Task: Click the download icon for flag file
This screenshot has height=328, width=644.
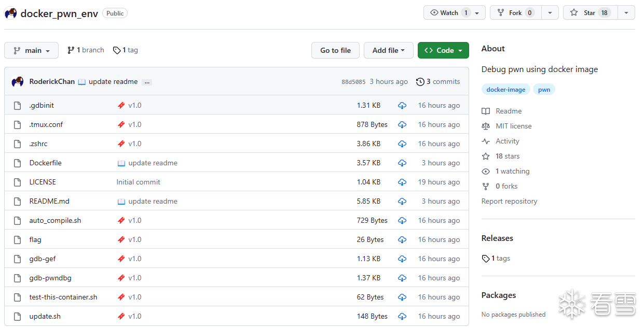Action: tap(402, 240)
